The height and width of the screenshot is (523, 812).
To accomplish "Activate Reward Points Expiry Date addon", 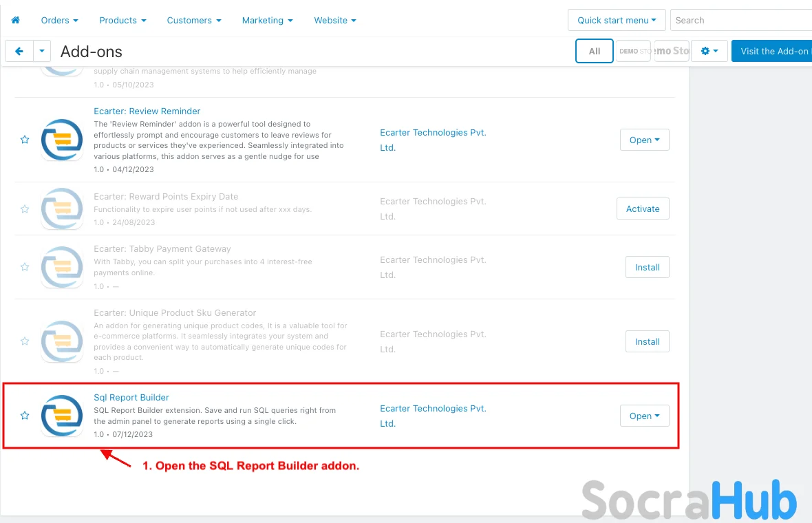I will pyautogui.click(x=643, y=209).
